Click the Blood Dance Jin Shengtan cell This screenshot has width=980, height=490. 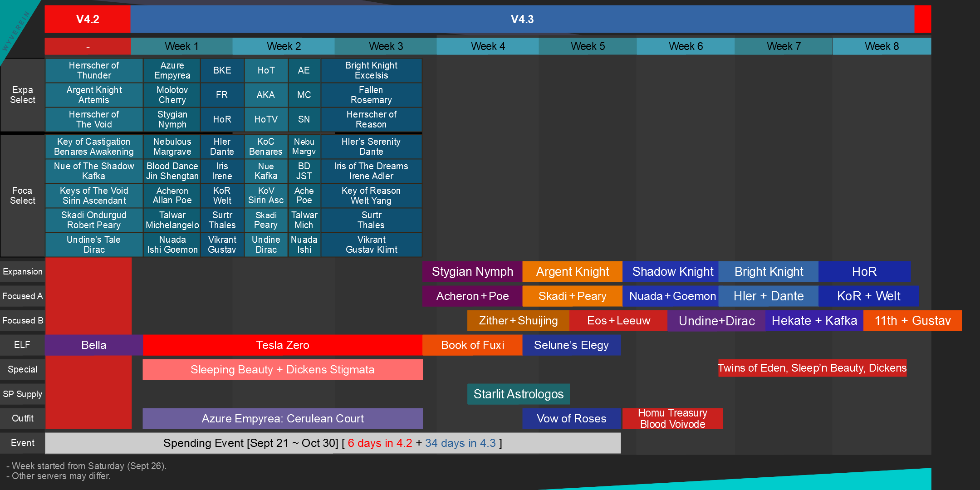tap(172, 171)
